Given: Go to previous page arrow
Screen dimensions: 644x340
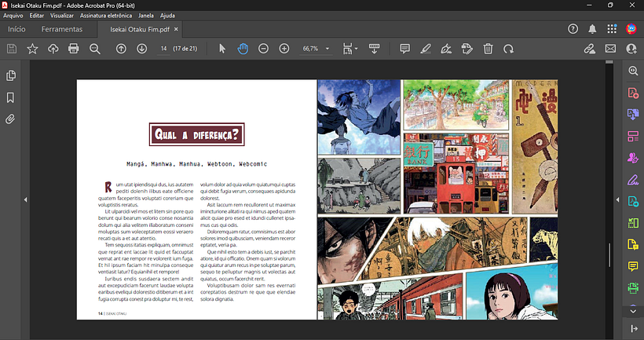Looking at the screenshot, I should pos(121,49).
